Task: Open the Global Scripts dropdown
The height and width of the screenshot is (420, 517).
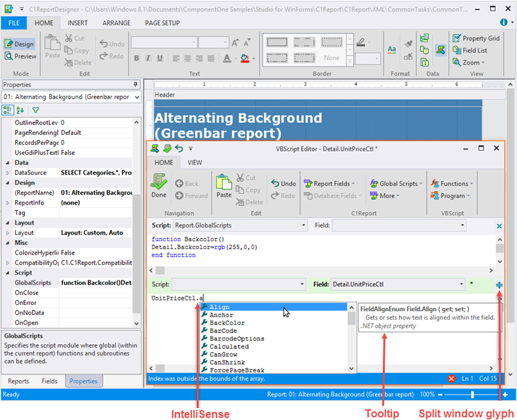Action: coord(396,183)
